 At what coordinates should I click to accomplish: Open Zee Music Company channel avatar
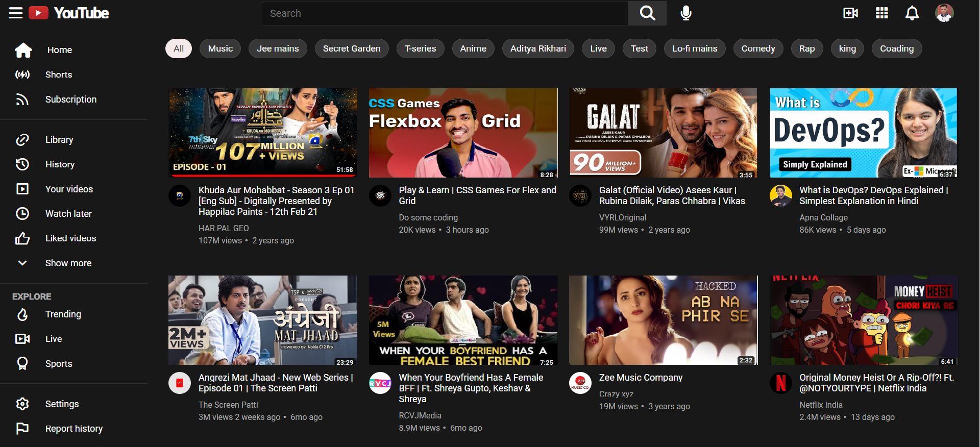[x=580, y=383]
